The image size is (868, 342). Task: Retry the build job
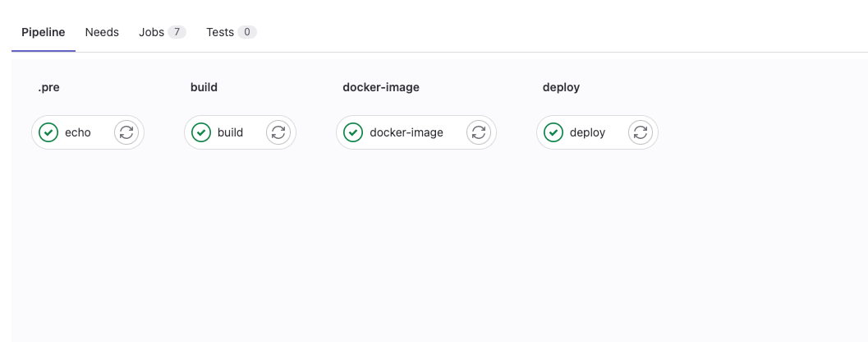click(278, 132)
